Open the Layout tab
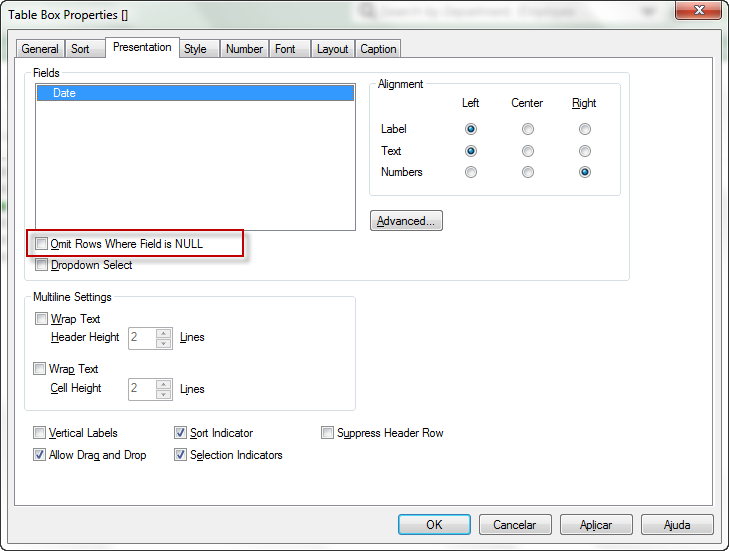This screenshot has height=551, width=729. tap(332, 49)
